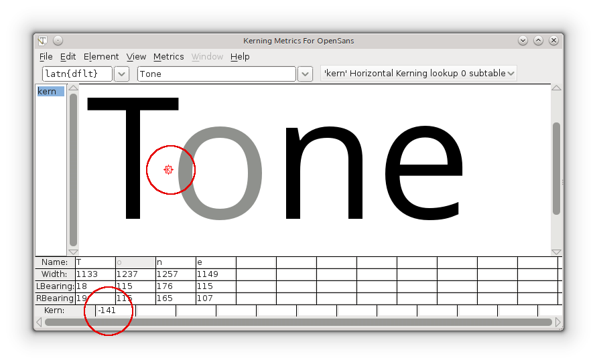
Task: Click the round pin button in title bar
Action: pos(58,40)
